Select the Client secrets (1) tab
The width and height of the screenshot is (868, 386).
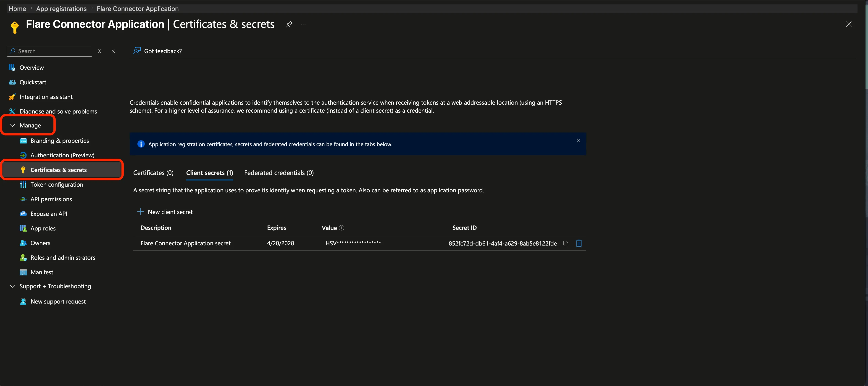(x=210, y=173)
